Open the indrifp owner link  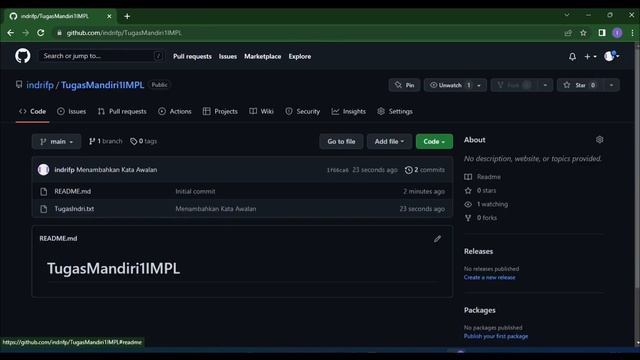coord(40,85)
